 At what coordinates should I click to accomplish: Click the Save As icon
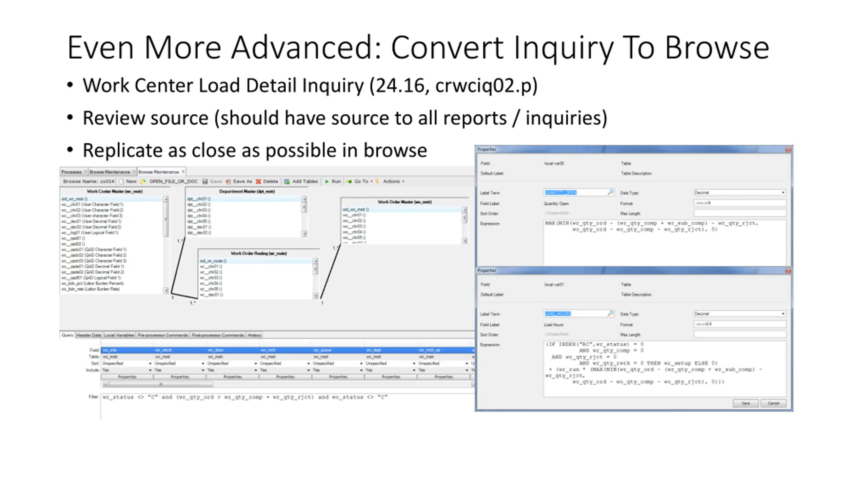[228, 181]
